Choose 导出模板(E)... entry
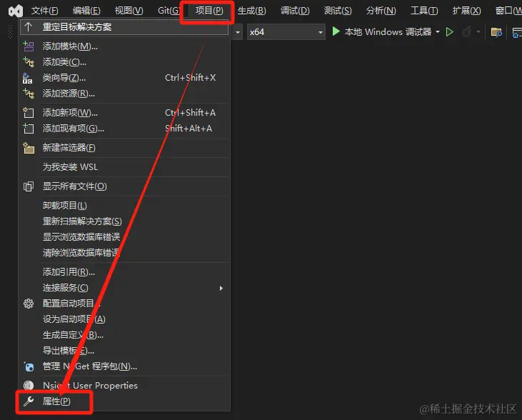The image size is (522, 420). 124,351
